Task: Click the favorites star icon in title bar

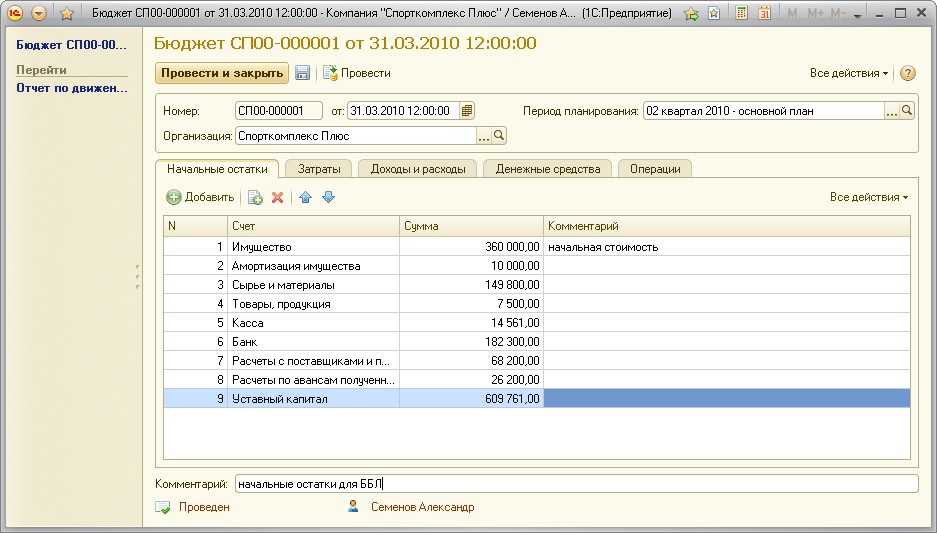Action: (67, 14)
